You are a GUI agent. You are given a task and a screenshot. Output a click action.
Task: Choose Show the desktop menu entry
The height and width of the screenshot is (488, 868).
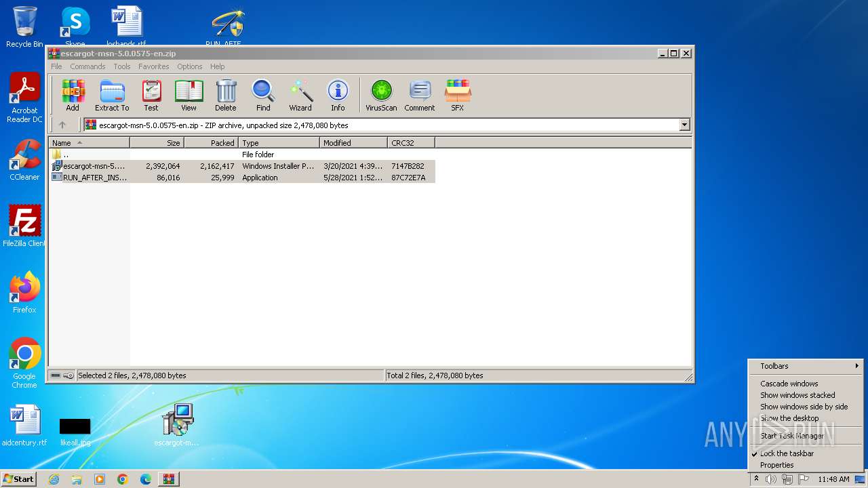tap(806, 418)
